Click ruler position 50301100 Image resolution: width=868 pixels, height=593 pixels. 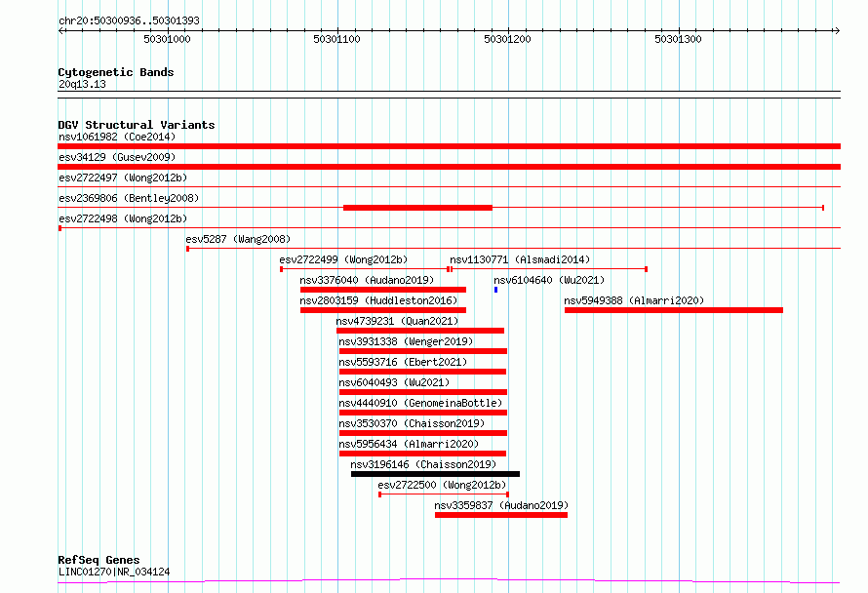pyautogui.click(x=336, y=39)
